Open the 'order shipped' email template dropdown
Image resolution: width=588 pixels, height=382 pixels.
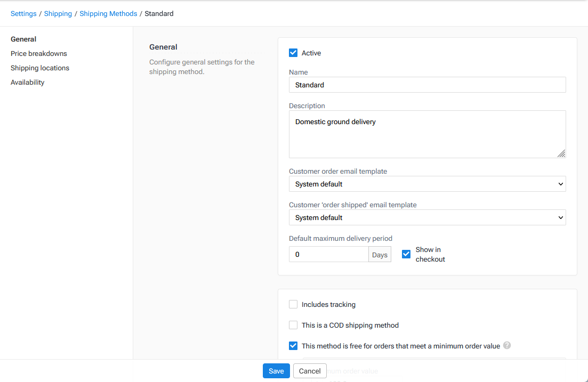coord(426,217)
